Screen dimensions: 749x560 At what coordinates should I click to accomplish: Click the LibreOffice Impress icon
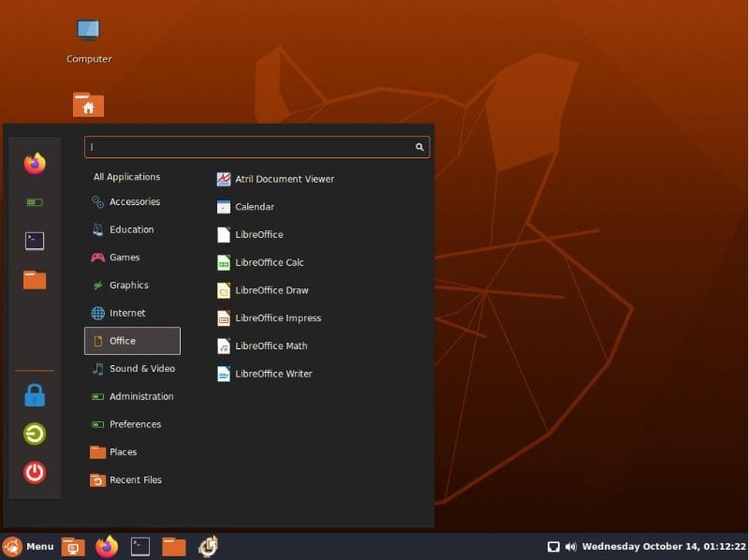tap(224, 318)
